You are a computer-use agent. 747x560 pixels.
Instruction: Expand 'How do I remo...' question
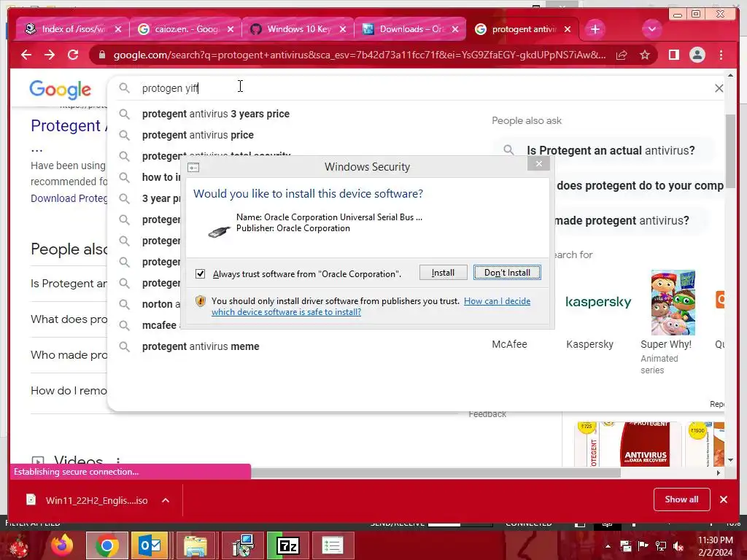coord(69,391)
